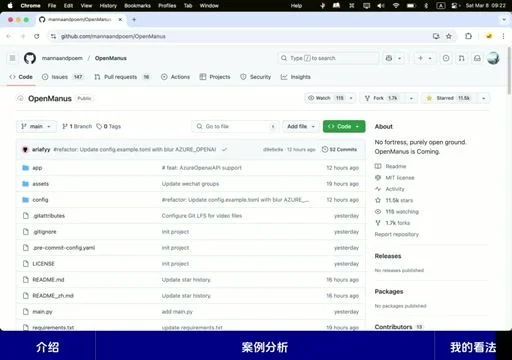The width and height of the screenshot is (512, 360).
Task: Bookmark this page with star icon
Action: point(449,36)
